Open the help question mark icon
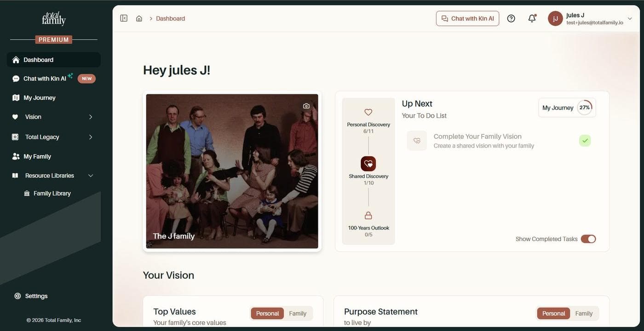The image size is (644, 331). [x=511, y=18]
